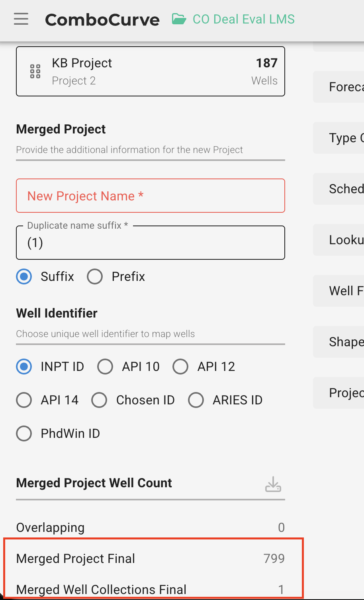Screen dimensions: 364x600
Task: Click the green folder project icon
Action: click(x=179, y=19)
